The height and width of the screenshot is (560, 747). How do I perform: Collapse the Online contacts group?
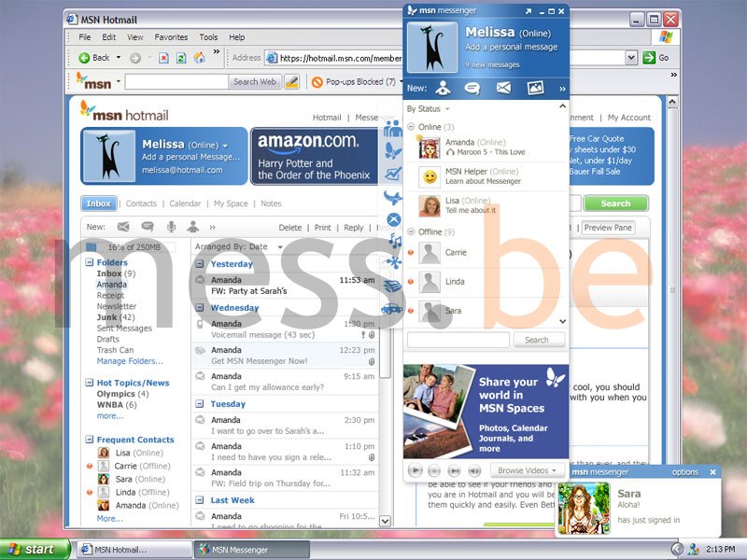coord(411,127)
